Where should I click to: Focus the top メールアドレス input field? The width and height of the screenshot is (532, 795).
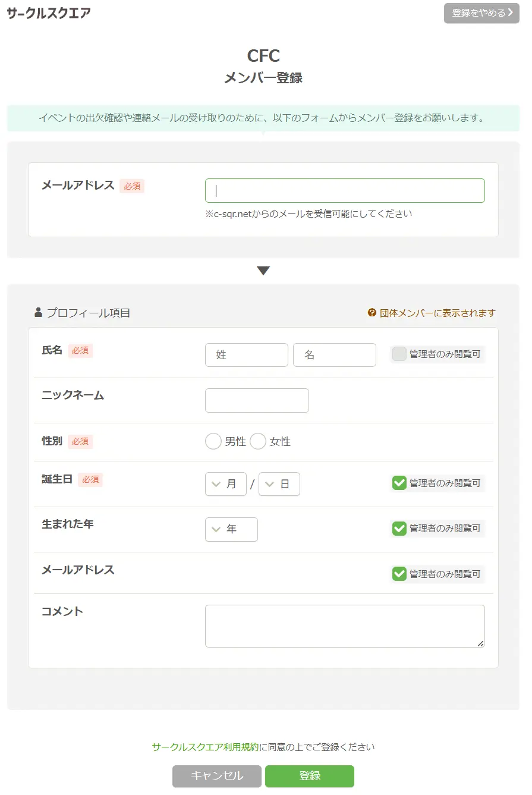[x=345, y=191]
